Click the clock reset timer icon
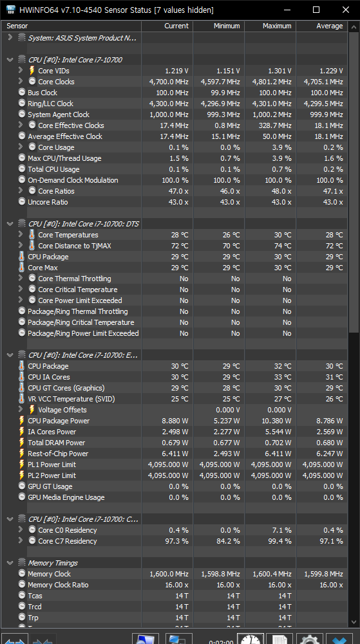This screenshot has width=360, height=644. coord(251,639)
